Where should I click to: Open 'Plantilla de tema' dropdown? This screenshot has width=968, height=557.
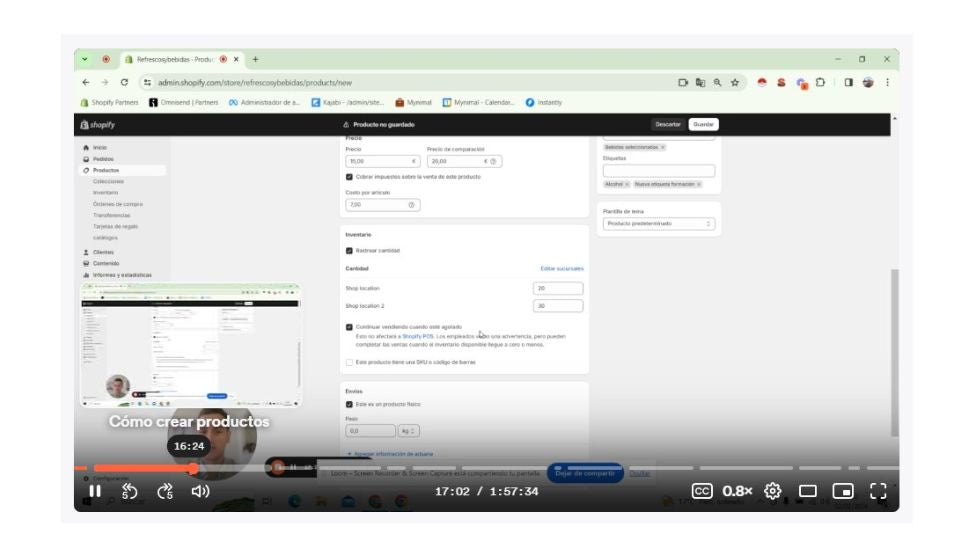(x=660, y=224)
